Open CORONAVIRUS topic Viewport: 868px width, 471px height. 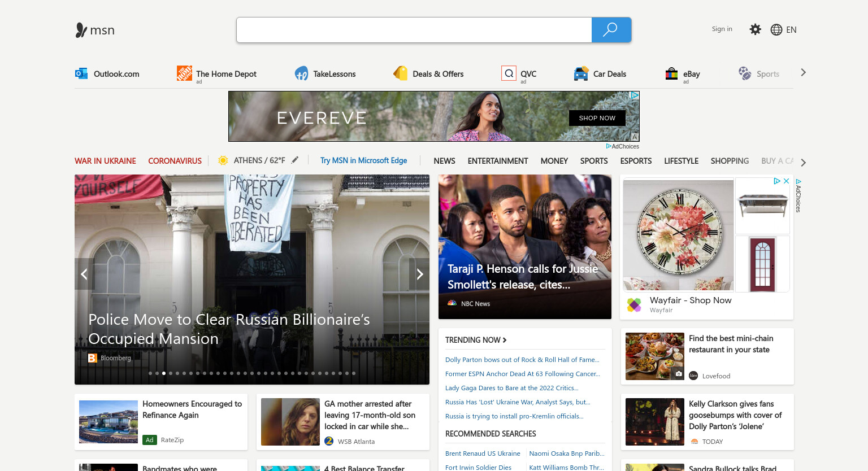coord(175,161)
